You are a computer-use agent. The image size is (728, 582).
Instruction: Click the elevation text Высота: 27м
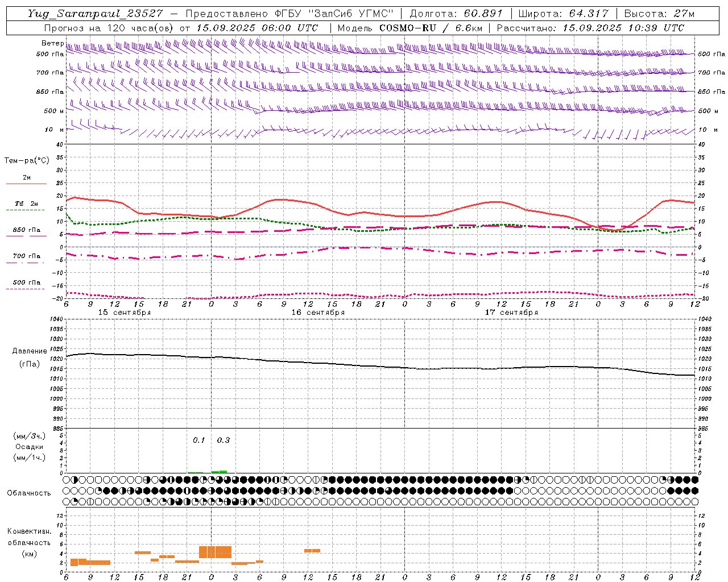point(659,14)
